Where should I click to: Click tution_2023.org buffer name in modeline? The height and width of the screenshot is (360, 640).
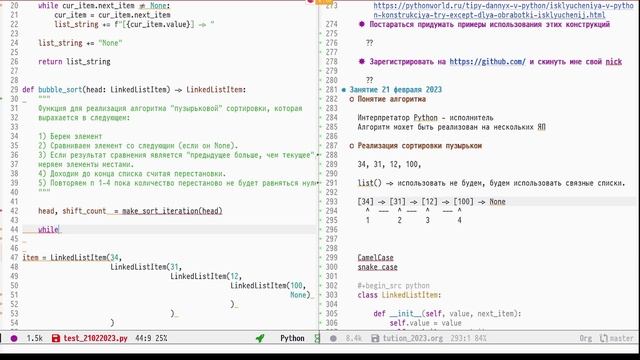[413, 338]
